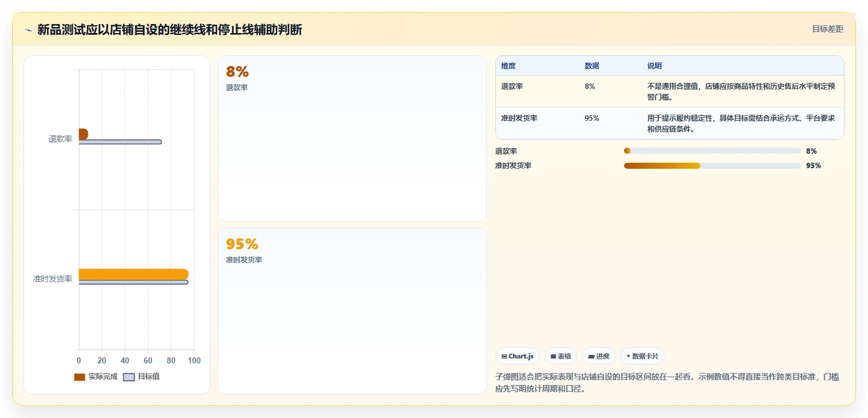Click the 退款率 progress bar

click(x=712, y=151)
